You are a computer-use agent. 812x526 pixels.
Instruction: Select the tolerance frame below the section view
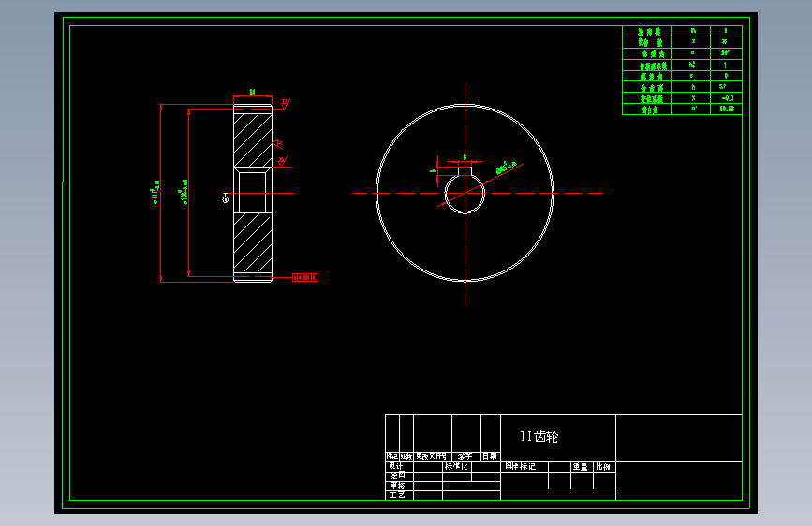[x=305, y=277]
